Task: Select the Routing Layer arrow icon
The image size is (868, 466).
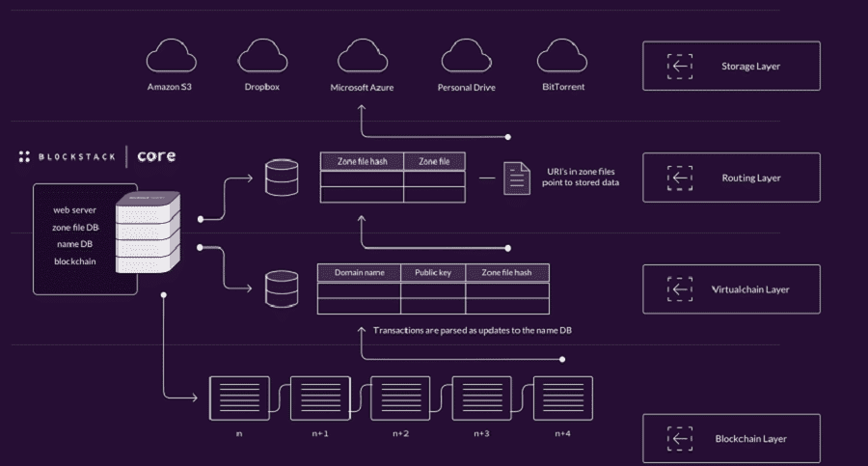Action: point(680,178)
